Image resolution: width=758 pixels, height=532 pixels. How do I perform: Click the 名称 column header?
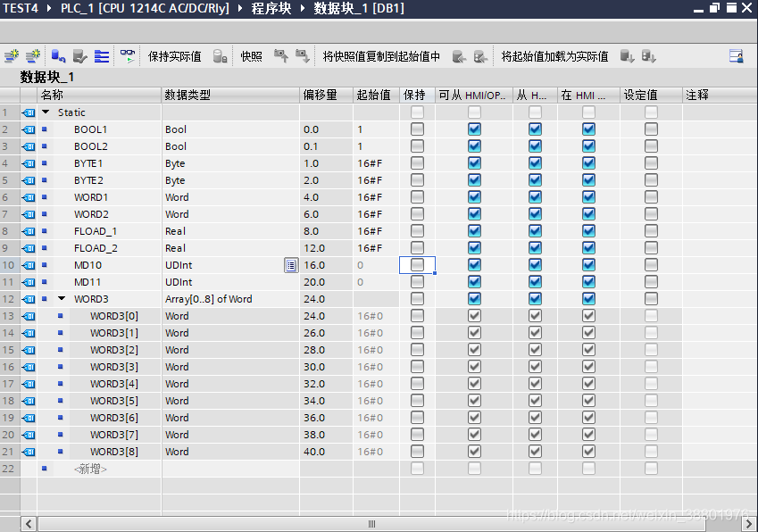[x=99, y=96]
